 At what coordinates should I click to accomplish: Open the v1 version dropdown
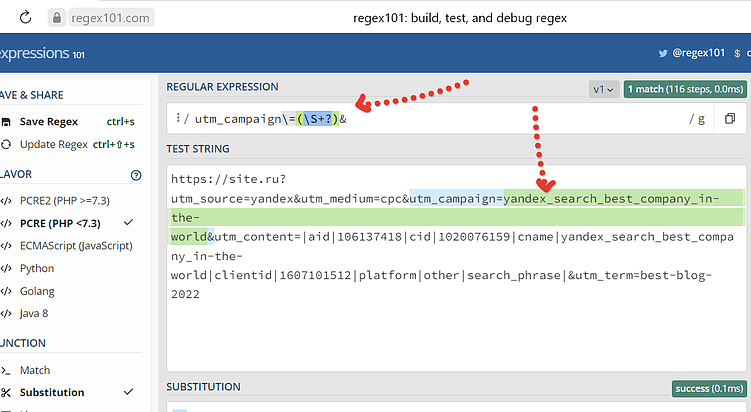point(603,89)
